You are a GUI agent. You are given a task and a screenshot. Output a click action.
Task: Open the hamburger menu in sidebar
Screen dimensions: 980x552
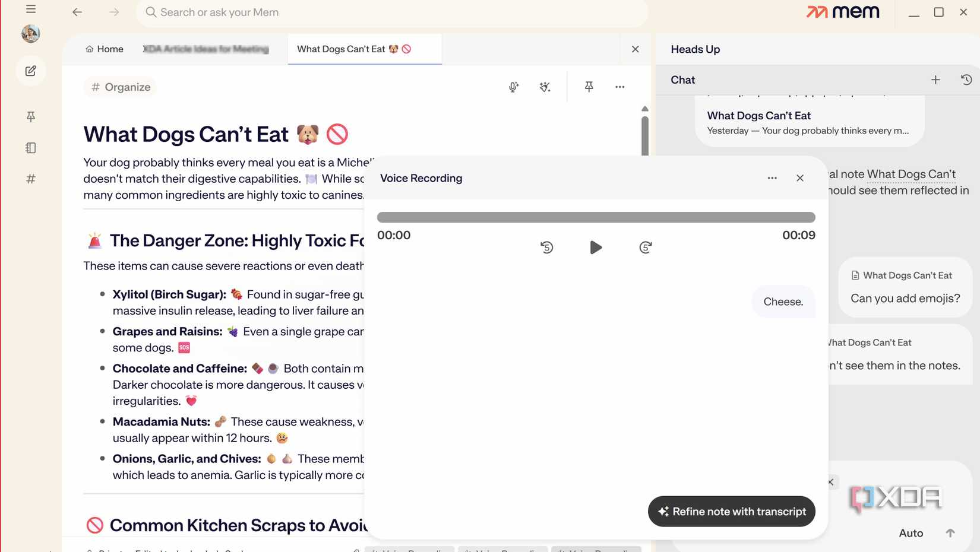point(31,9)
